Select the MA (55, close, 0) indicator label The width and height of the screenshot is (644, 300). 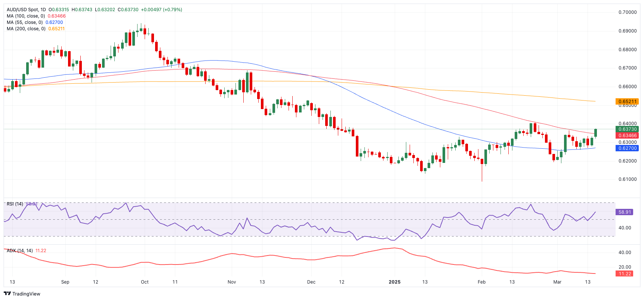(24, 22)
